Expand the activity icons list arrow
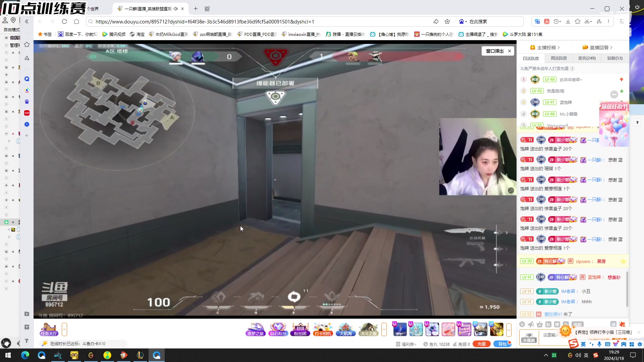644x362 pixels. [384, 329]
